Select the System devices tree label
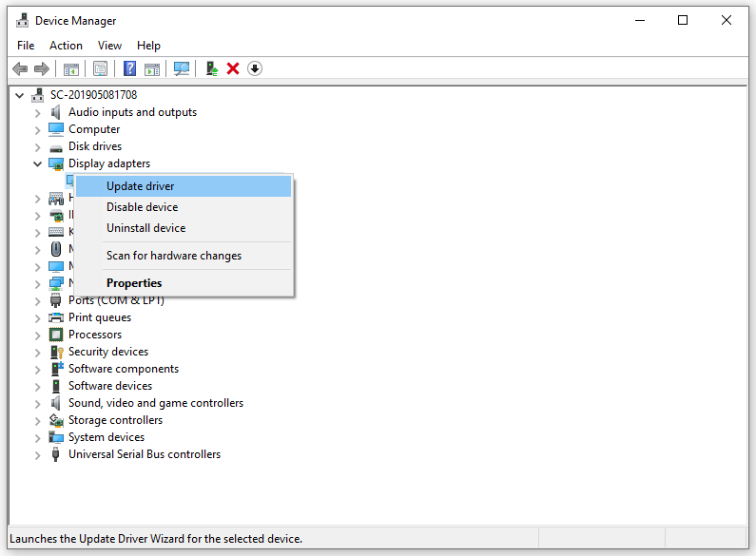Viewport: 756px width, 556px height. click(107, 437)
